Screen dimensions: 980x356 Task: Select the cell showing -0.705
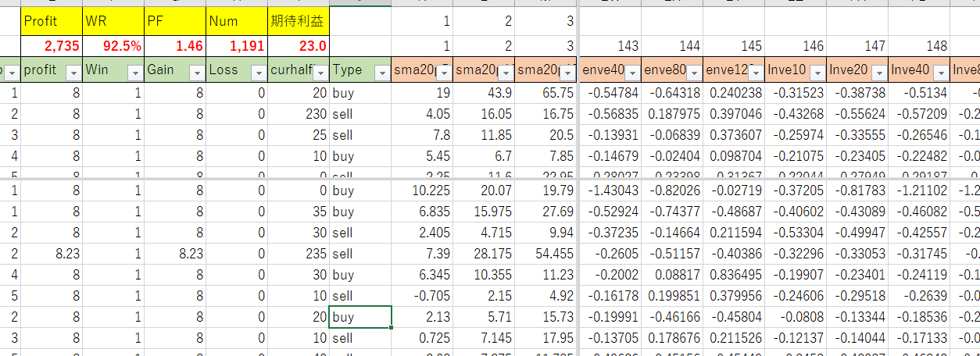[423, 296]
